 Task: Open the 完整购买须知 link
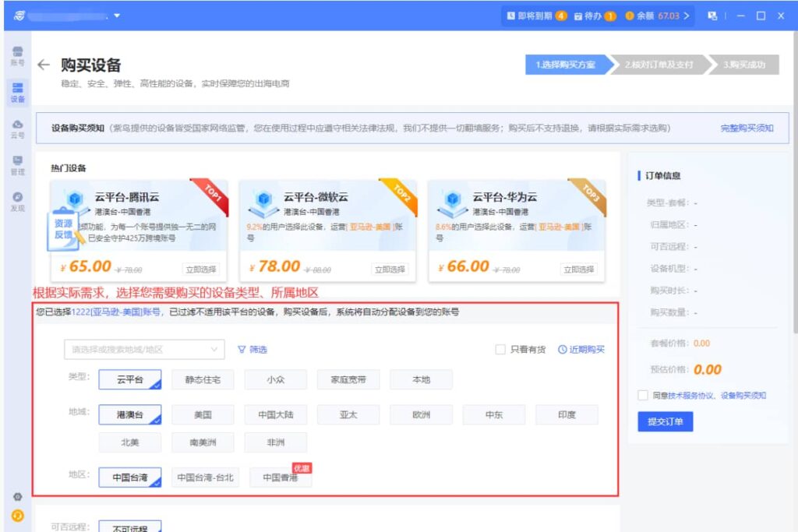pyautogui.click(x=746, y=127)
